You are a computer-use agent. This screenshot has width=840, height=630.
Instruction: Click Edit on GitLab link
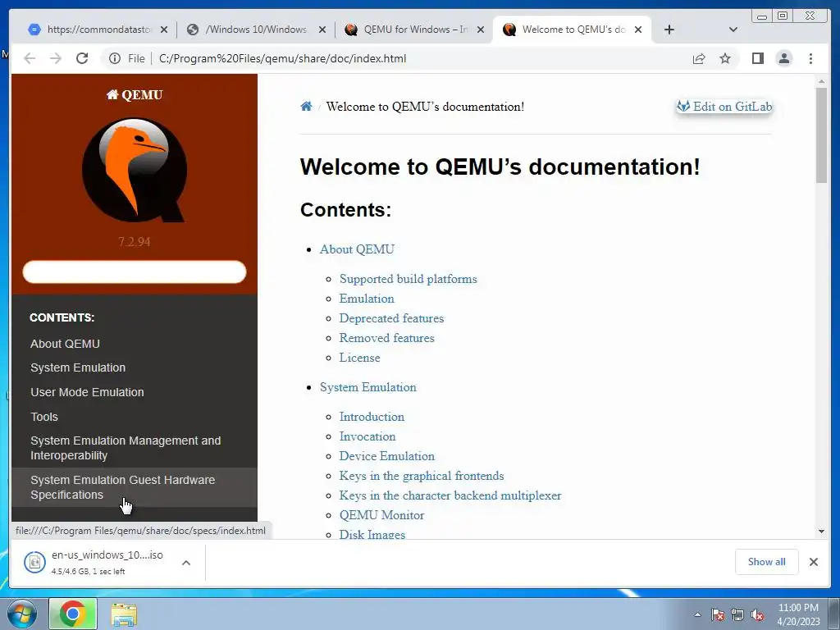coord(724,107)
